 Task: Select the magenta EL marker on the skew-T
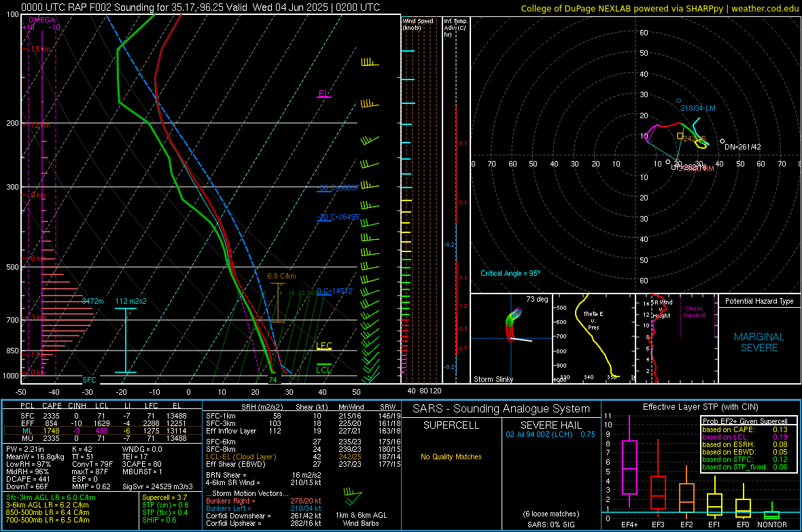324,94
